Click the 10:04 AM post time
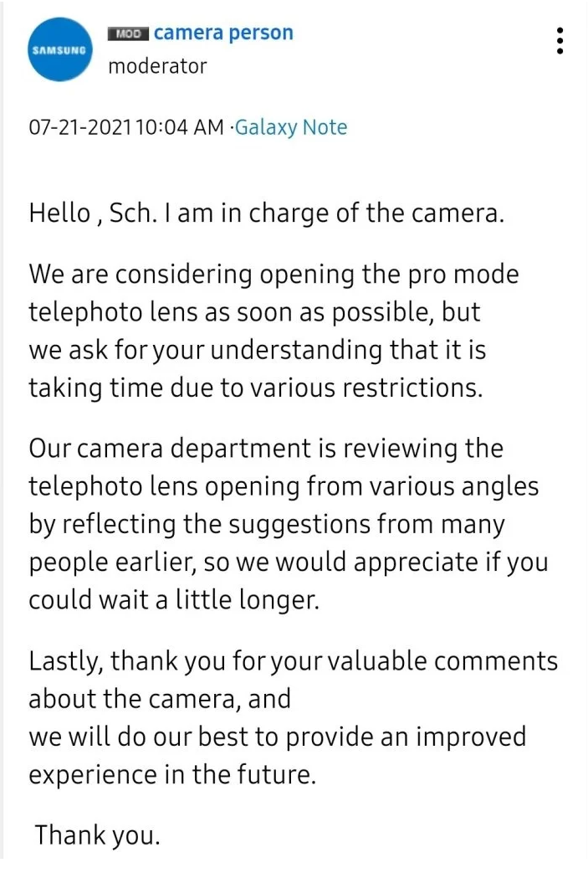The image size is (588, 873). 179,127
